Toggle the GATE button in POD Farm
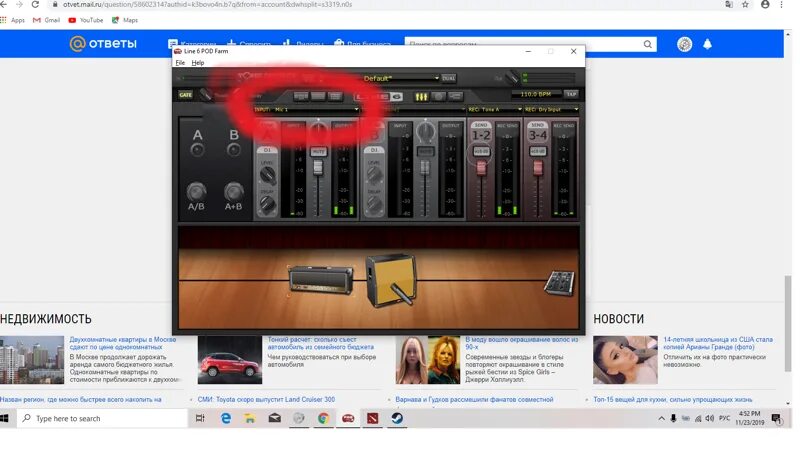This screenshot has height=450, width=800. (x=185, y=95)
